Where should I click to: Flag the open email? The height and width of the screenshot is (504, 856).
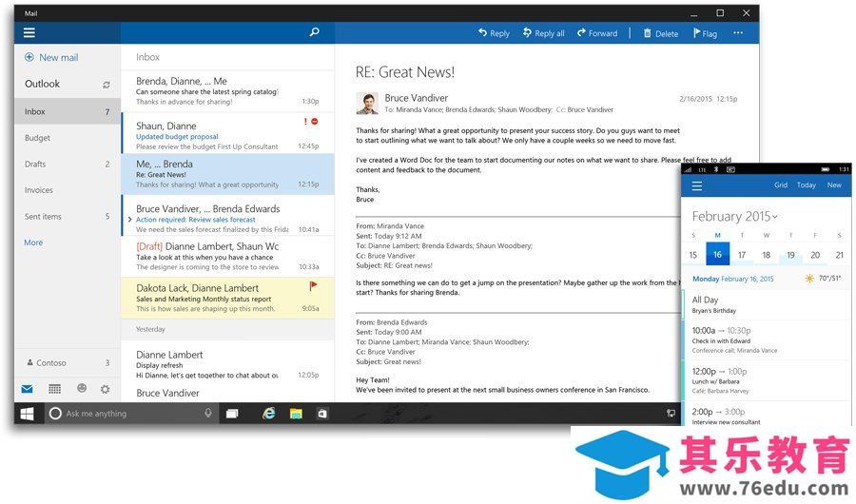(706, 33)
